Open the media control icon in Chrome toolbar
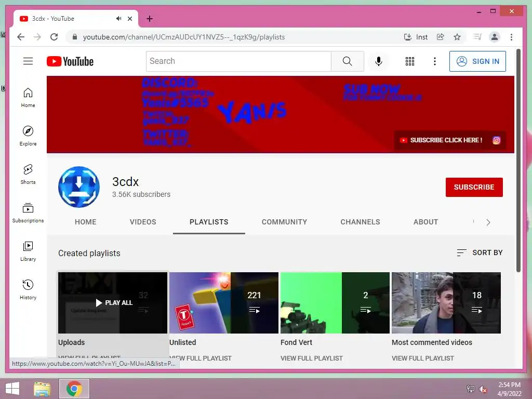This screenshot has width=532, height=399. 477,37
